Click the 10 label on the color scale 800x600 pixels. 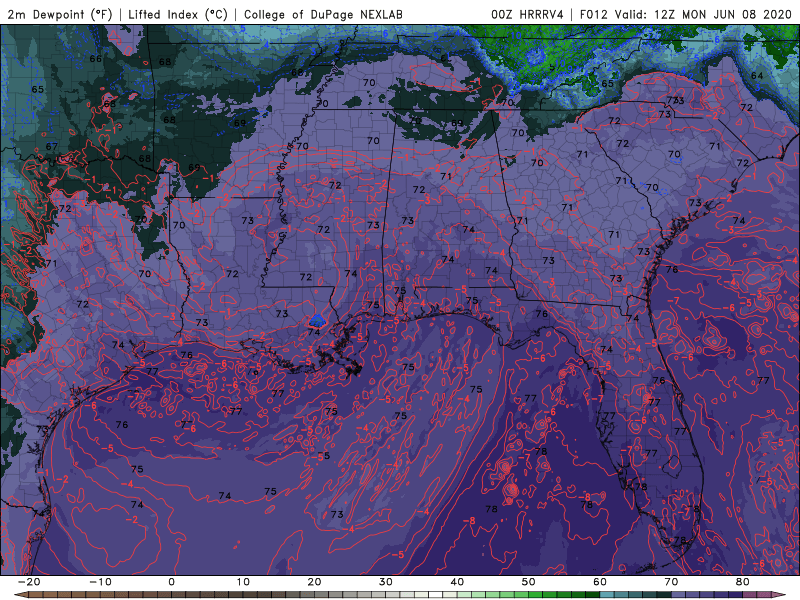tap(243, 582)
